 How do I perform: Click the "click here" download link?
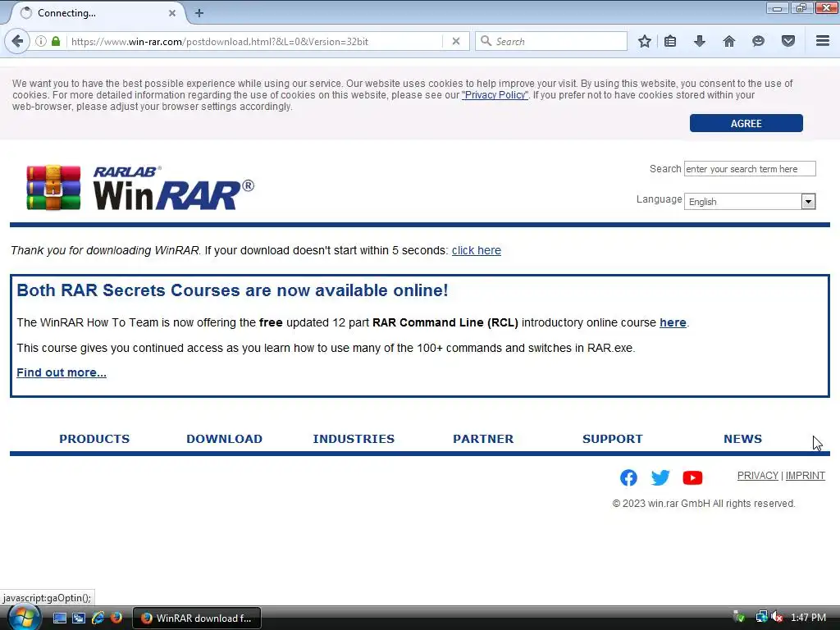(x=477, y=250)
